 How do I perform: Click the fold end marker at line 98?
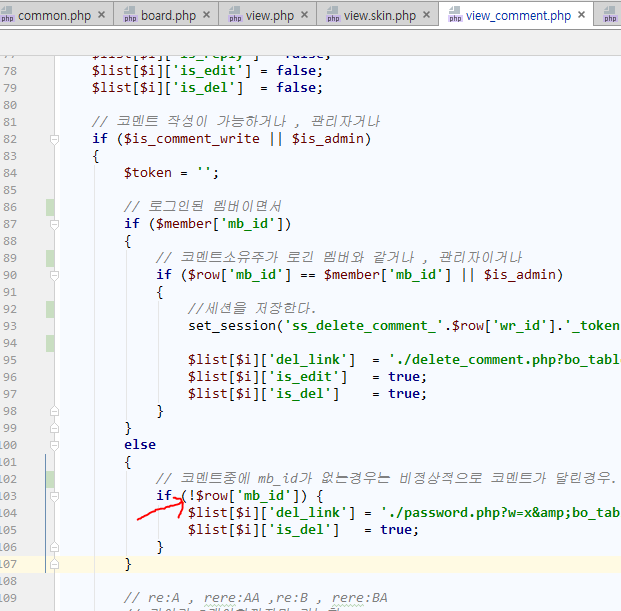pos(55,411)
